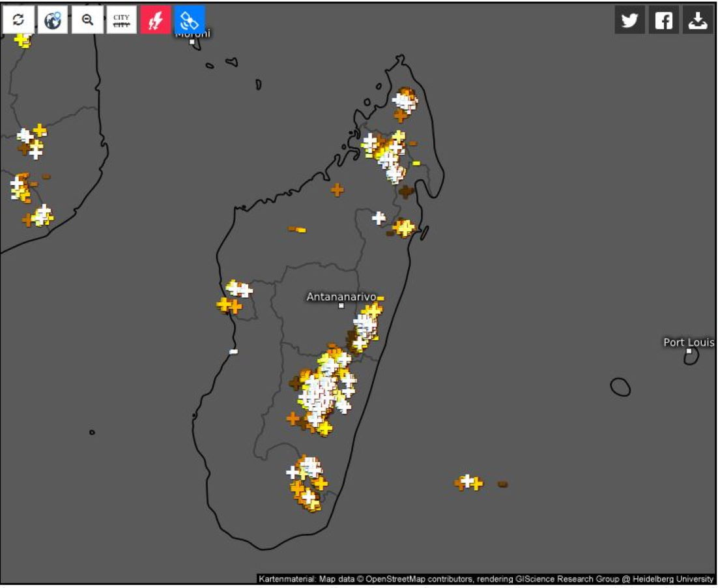Viewport: 718px width, 588px height.
Task: Toggle the blue satellite layer button
Action: pyautogui.click(x=190, y=20)
